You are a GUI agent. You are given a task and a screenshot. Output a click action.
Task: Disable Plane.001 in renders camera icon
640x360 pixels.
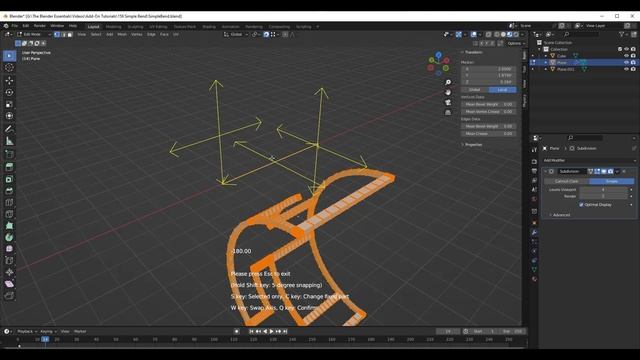pyautogui.click(x=633, y=69)
